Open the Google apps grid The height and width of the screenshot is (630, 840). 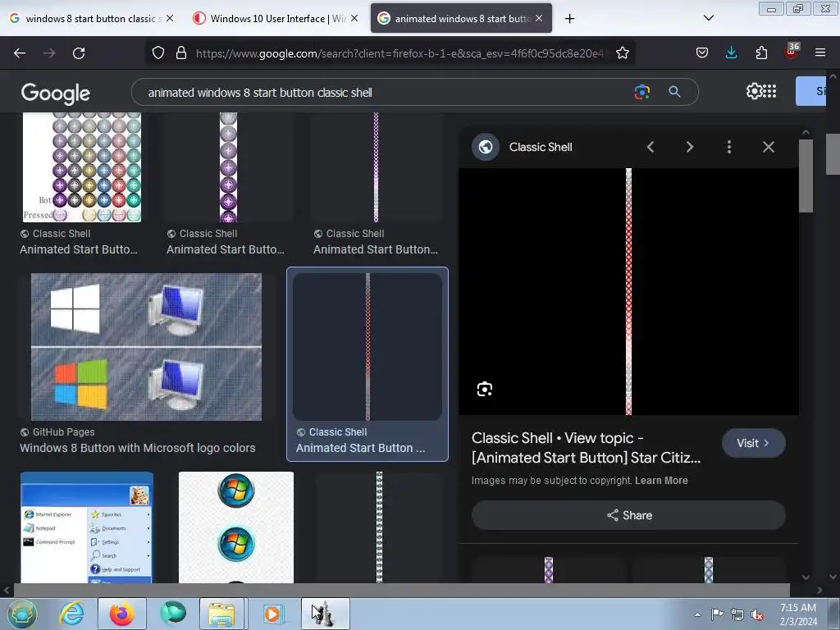coord(769,92)
